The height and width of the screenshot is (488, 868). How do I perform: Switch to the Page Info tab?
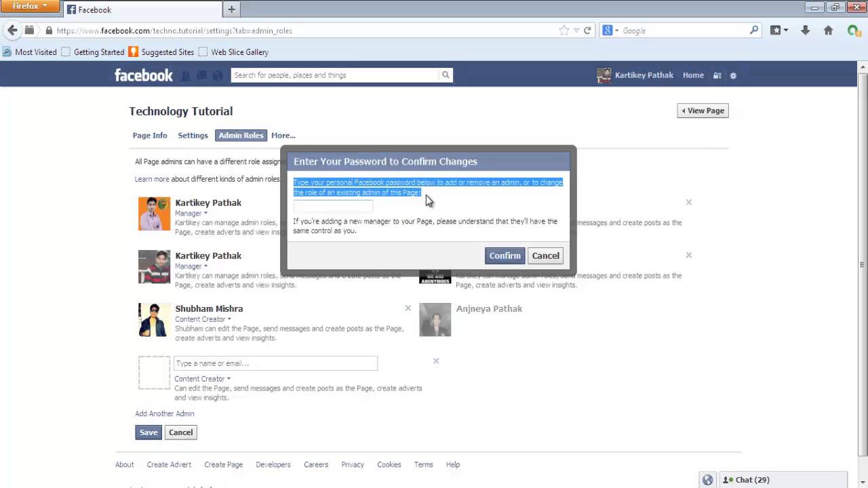150,136
